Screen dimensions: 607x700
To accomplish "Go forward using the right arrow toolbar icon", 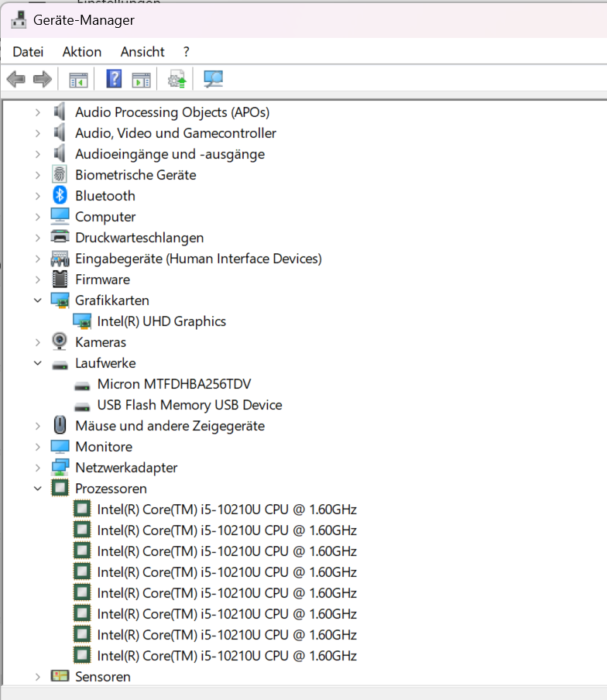I will (x=43, y=80).
